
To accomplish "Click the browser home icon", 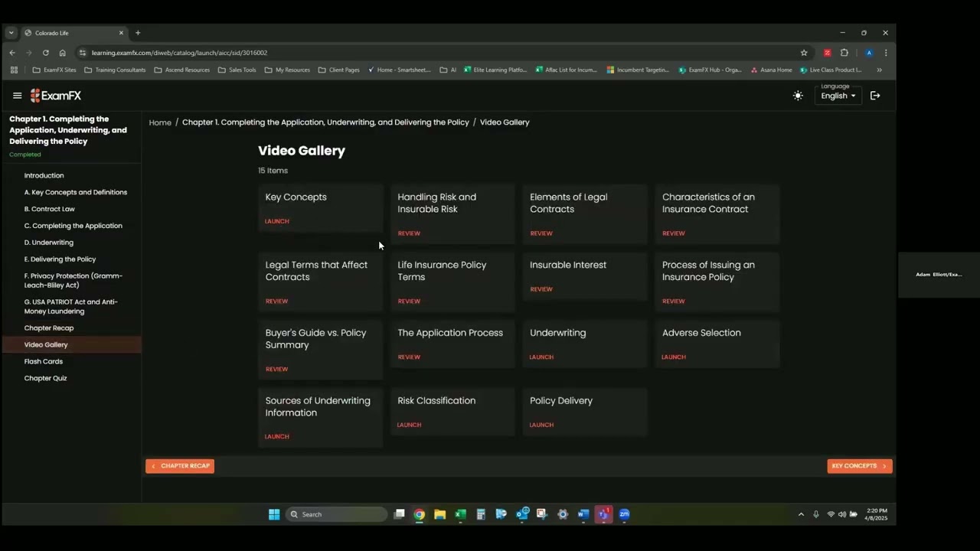I will pyautogui.click(x=62, y=53).
